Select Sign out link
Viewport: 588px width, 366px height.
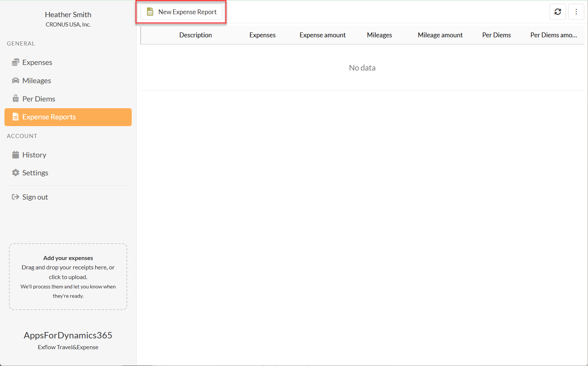[x=35, y=197]
